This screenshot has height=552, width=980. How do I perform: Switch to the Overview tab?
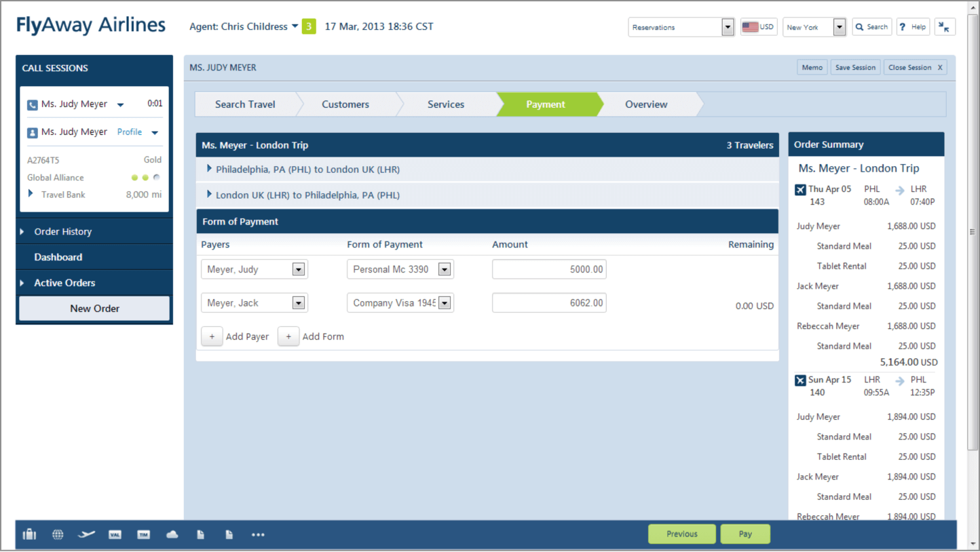click(x=645, y=104)
